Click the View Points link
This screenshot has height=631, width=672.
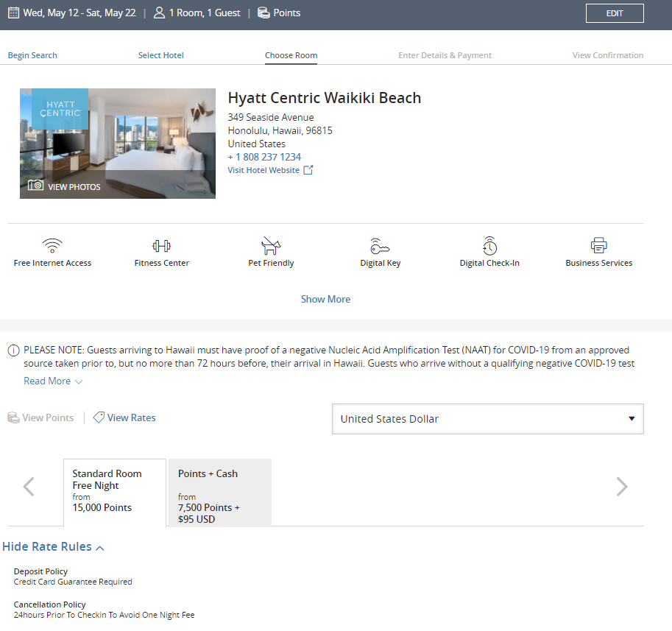pyautogui.click(x=48, y=417)
